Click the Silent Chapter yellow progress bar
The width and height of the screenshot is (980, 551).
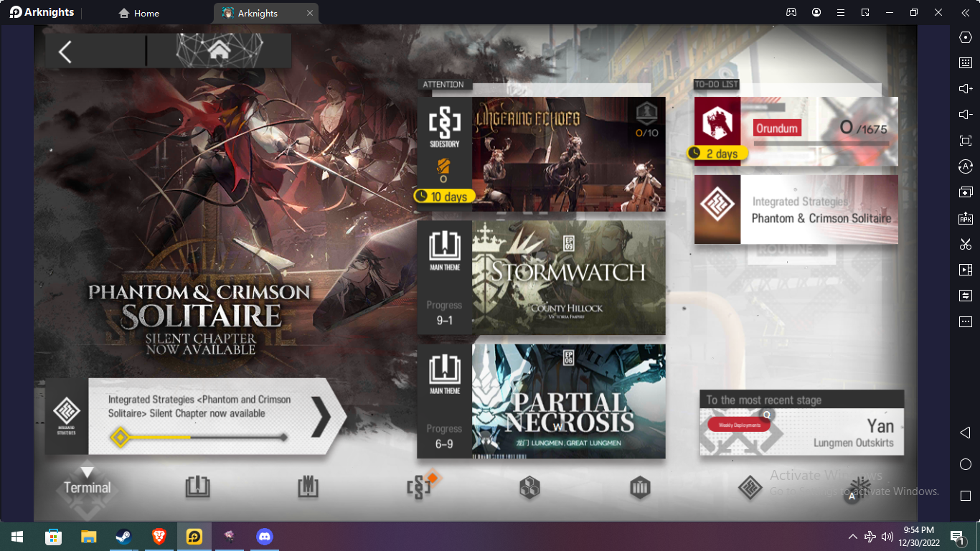tap(199, 437)
